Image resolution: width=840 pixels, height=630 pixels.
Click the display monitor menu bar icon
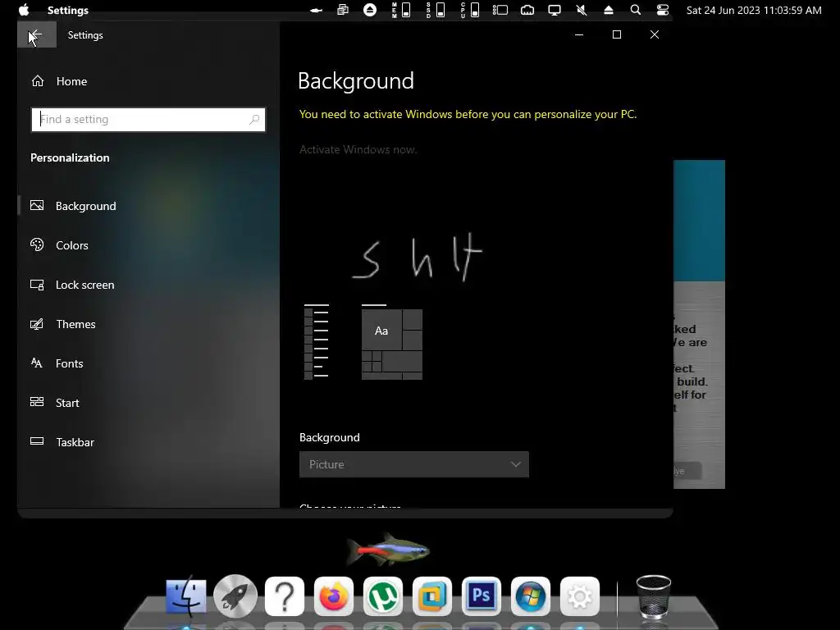[555, 10]
